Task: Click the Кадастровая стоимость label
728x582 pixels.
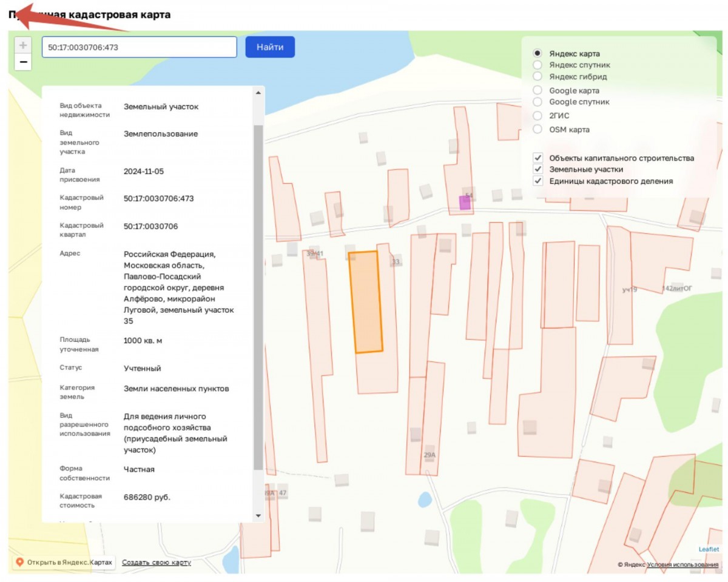Action: tap(81, 501)
